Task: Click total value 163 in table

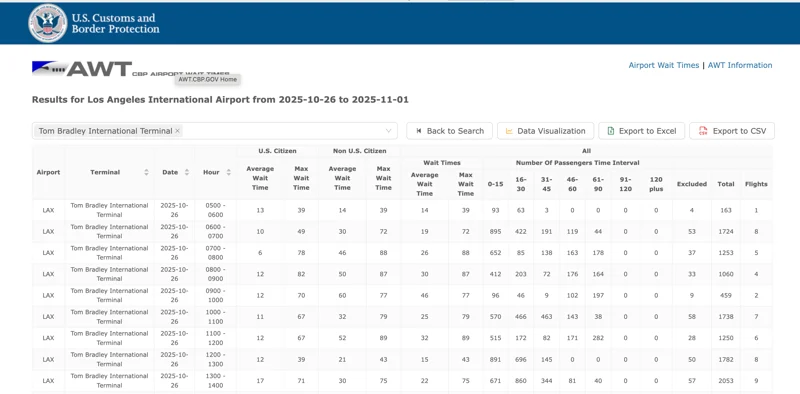Action: [726, 210]
